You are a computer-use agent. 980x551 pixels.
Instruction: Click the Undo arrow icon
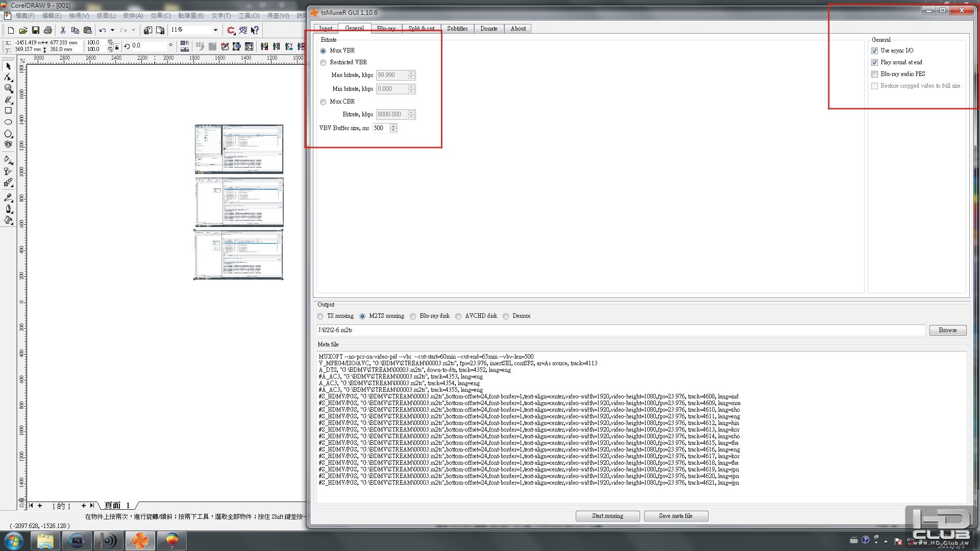(x=103, y=30)
